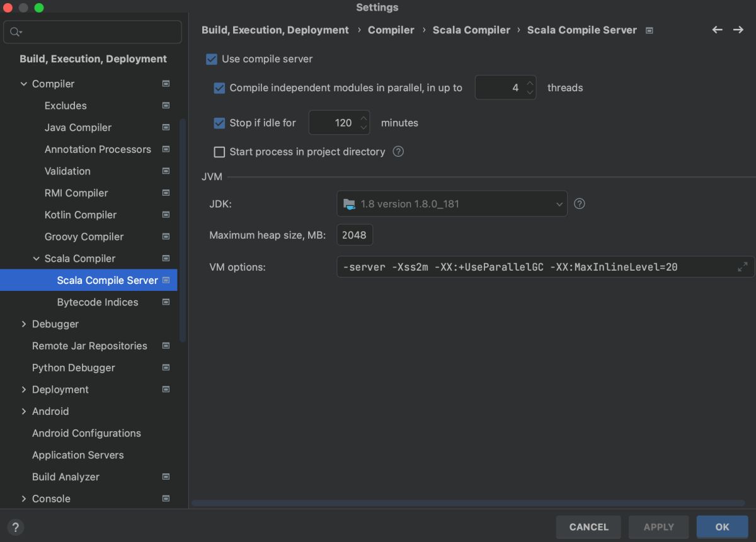
Task: Increase the parallel threads count
Action: click(x=530, y=83)
